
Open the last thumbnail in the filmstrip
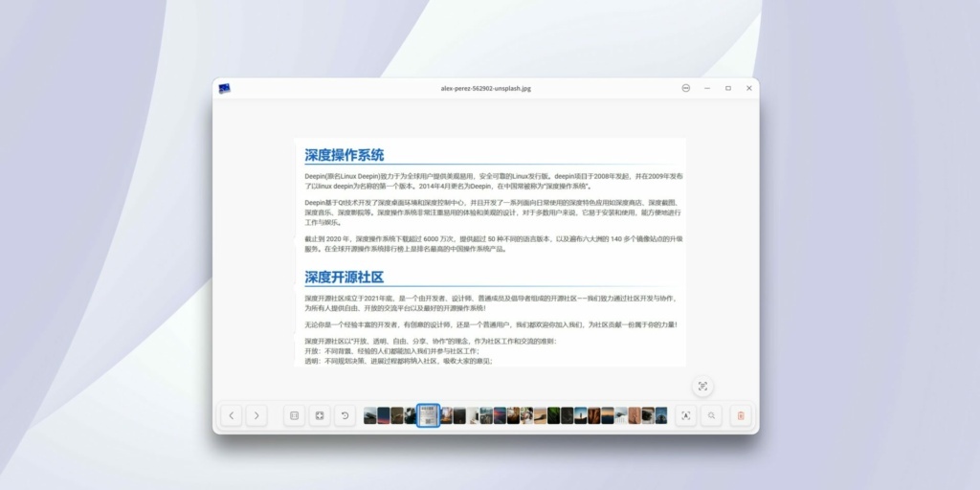pos(661,415)
